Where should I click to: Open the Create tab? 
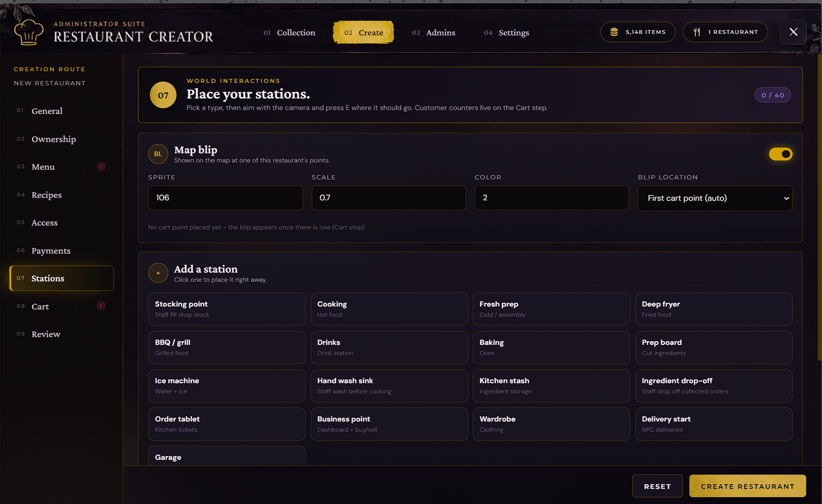[364, 33]
